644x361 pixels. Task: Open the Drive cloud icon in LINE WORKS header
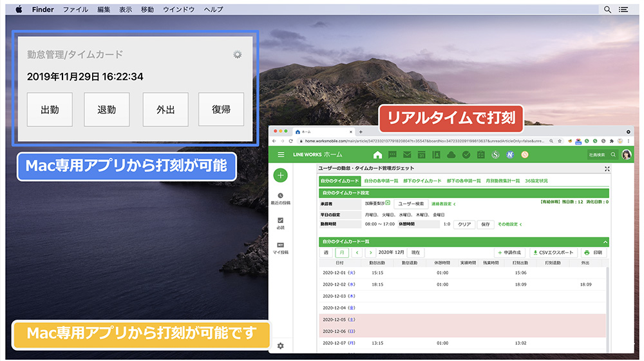[x=451, y=155]
